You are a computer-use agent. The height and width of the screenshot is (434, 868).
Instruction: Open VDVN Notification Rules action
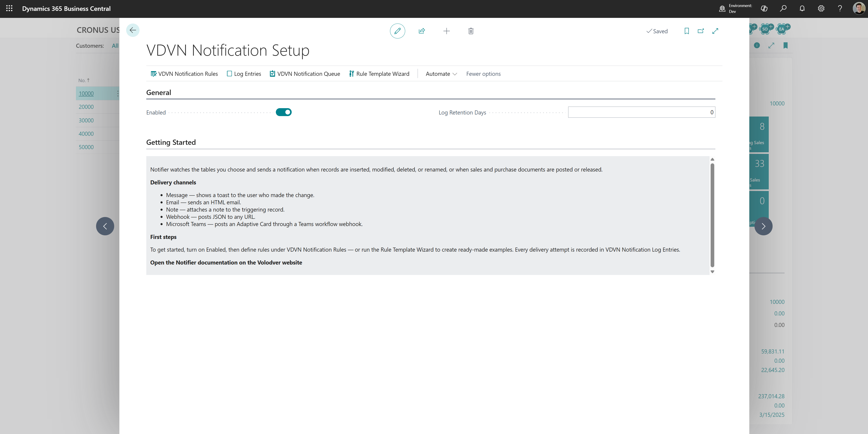point(184,74)
